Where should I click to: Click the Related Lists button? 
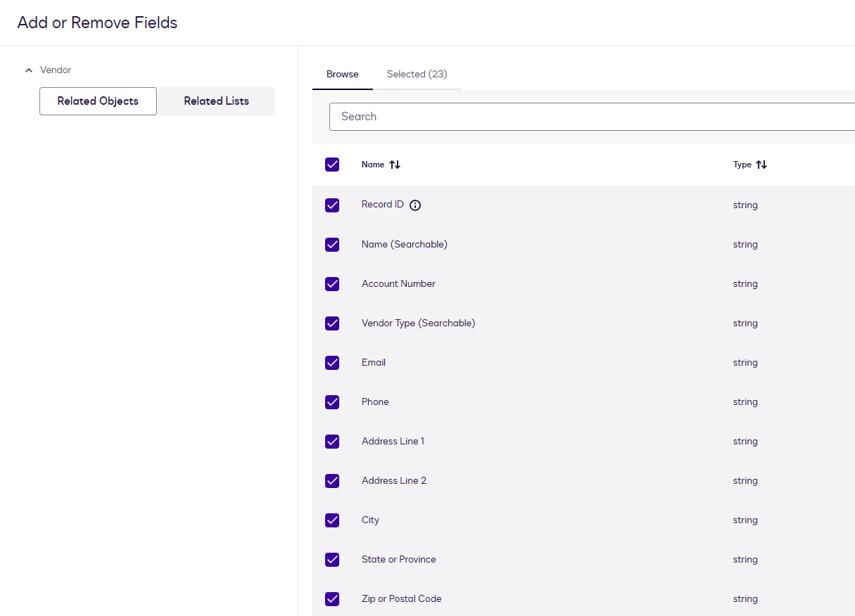(x=217, y=101)
